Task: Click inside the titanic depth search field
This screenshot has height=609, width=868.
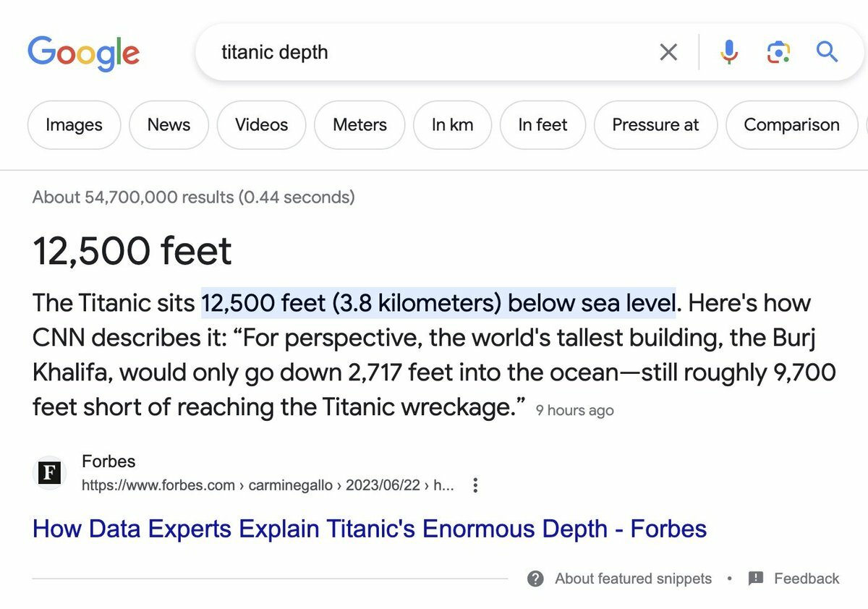Action: 434,52
